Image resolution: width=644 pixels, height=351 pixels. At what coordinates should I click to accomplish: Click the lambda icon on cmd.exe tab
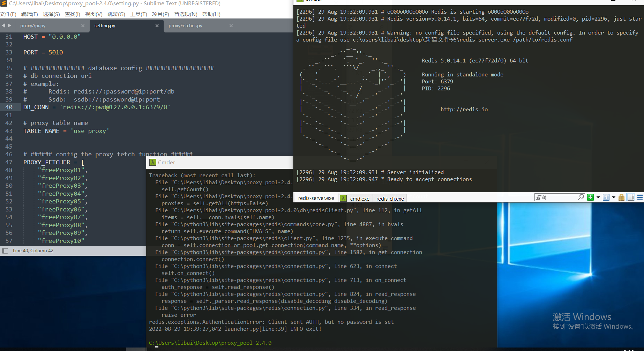343,198
